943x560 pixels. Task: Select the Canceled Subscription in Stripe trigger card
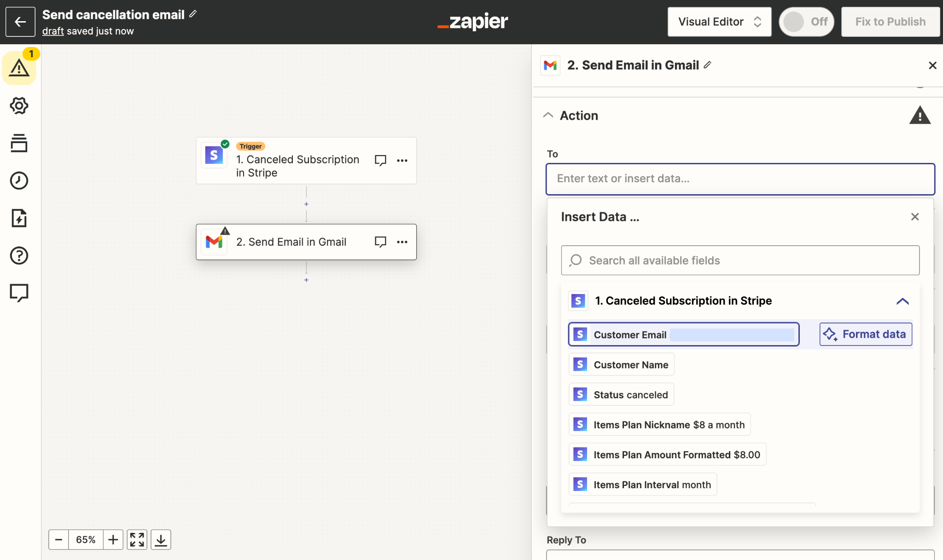pyautogui.click(x=306, y=161)
